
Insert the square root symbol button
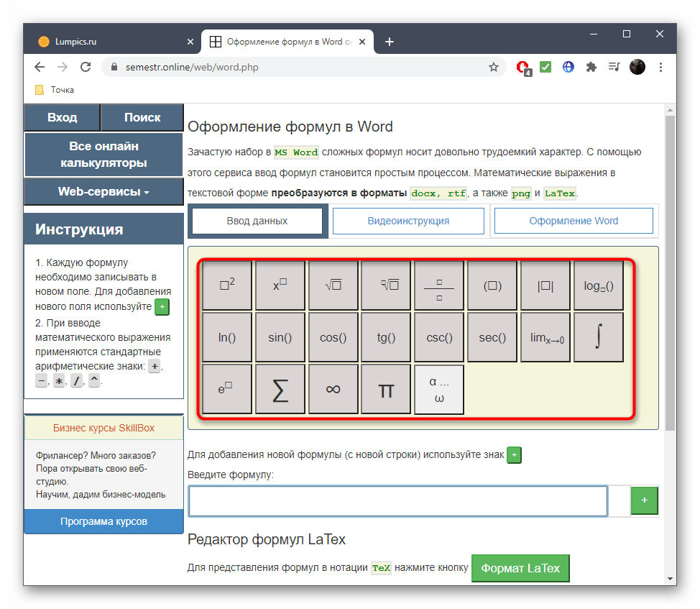(x=333, y=285)
